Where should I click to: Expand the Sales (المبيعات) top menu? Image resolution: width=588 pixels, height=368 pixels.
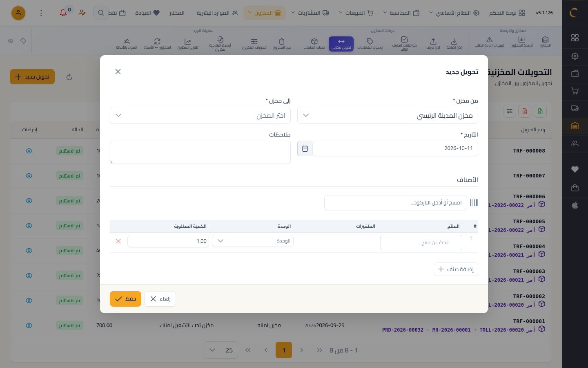click(356, 13)
